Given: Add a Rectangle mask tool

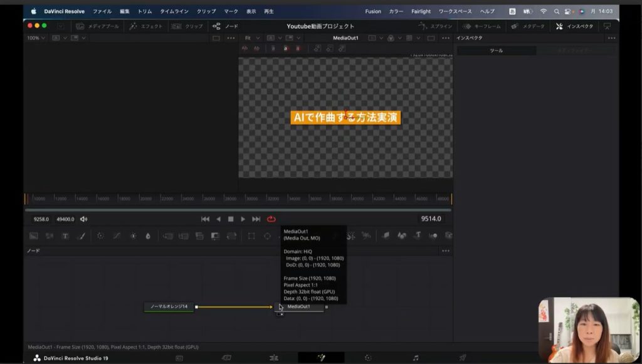Looking at the screenshot, I should click(251, 236).
